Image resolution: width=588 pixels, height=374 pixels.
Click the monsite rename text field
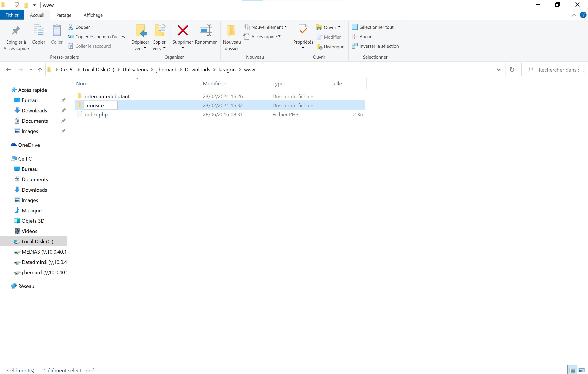[x=101, y=105]
